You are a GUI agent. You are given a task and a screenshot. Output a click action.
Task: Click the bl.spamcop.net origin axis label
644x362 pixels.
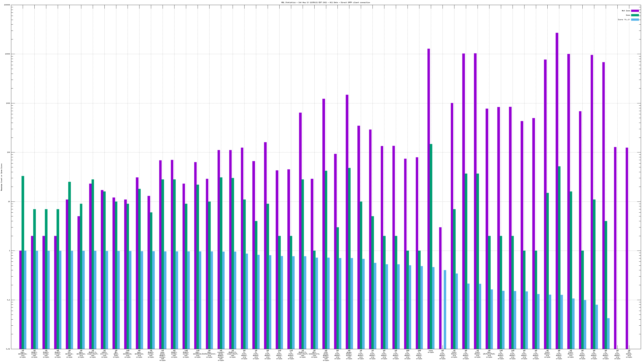point(69,354)
